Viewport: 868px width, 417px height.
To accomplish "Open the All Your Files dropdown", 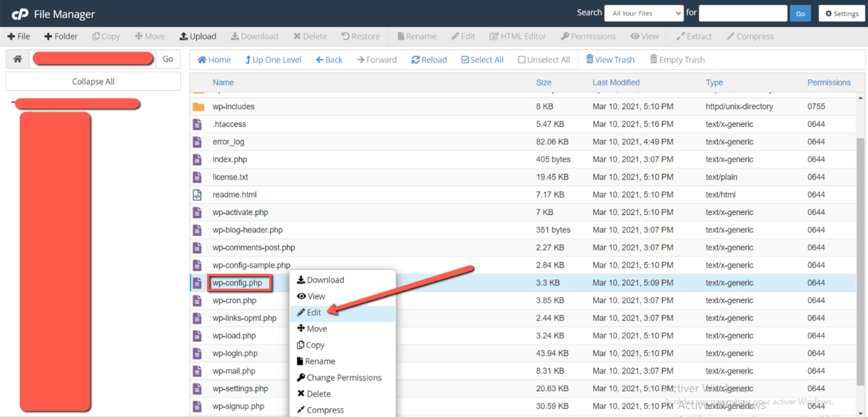I will [x=643, y=13].
